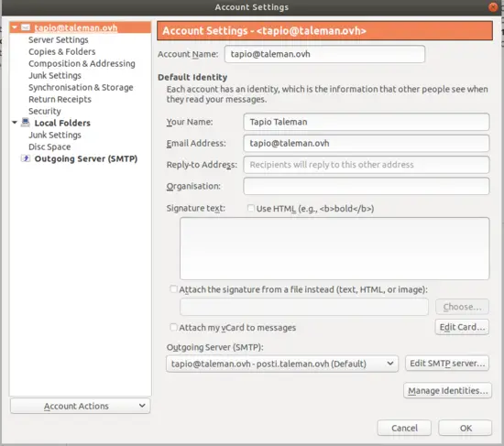Confirm with the OK button
Viewport: 504px width, 446px height.
pos(466,428)
